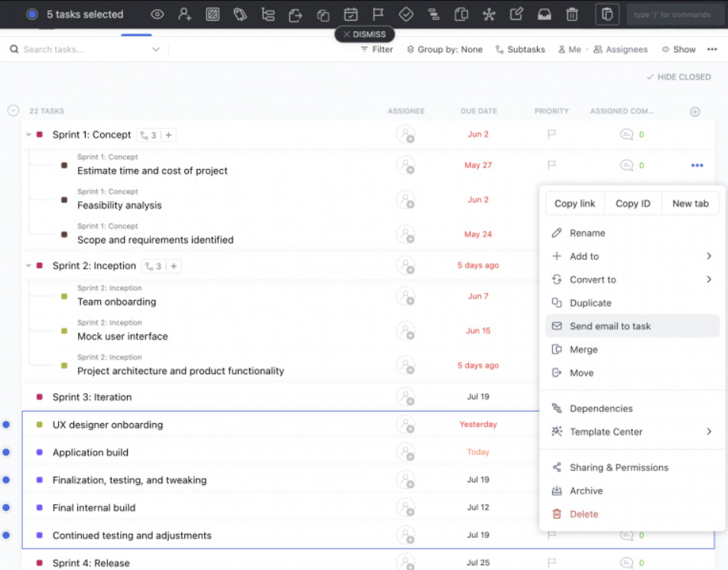Click the watch eye icon in bulk toolbar
Screen dimensions: 728x570
coord(158,14)
